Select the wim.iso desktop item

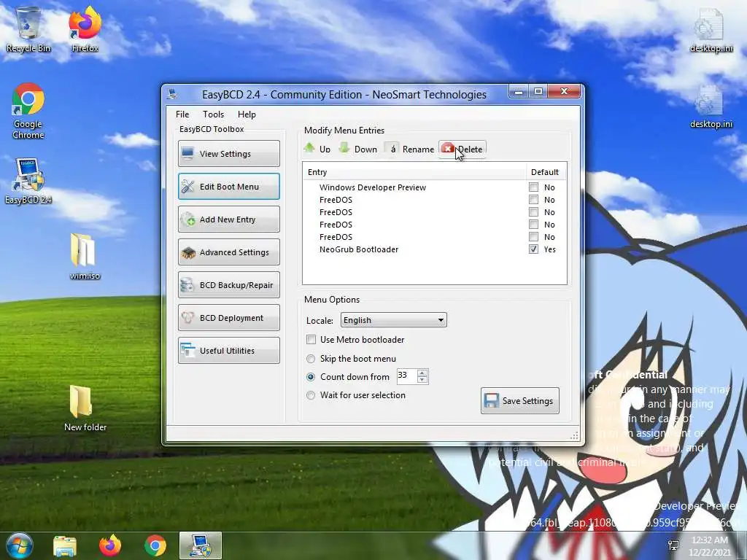click(x=85, y=257)
